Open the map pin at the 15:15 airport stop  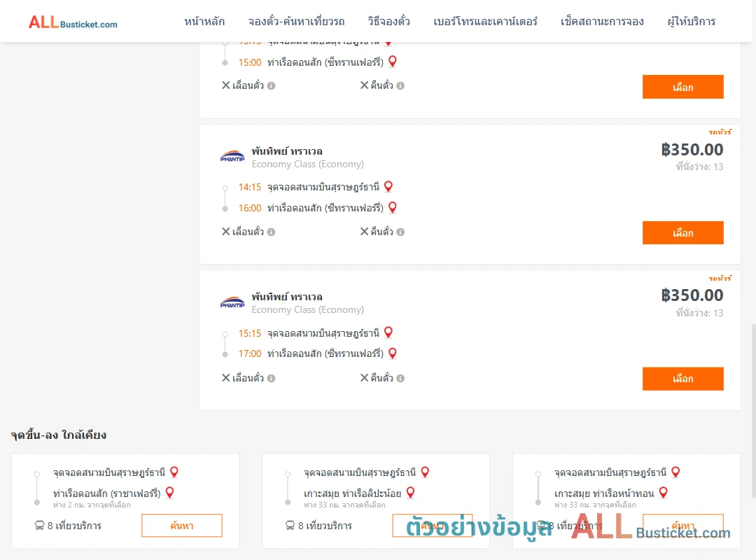(388, 332)
